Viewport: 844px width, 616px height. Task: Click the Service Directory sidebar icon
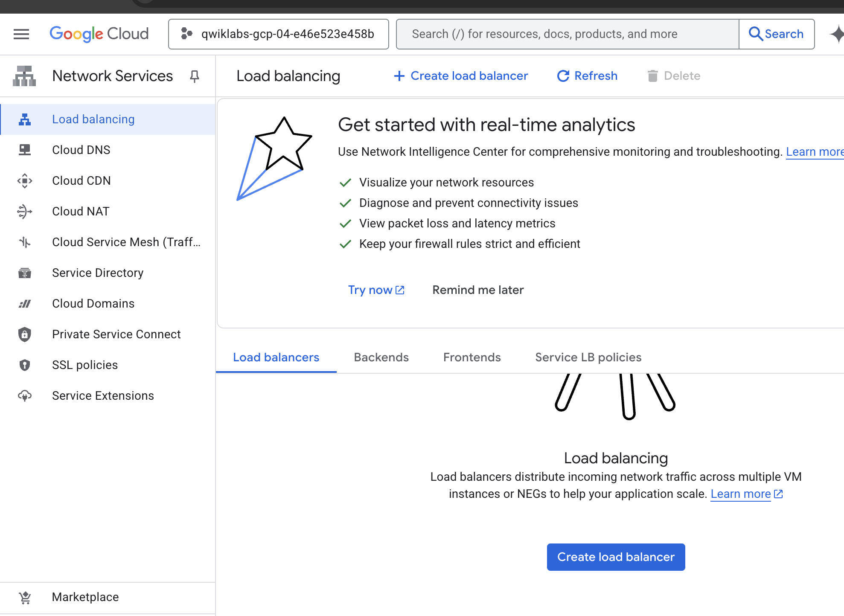(x=25, y=273)
